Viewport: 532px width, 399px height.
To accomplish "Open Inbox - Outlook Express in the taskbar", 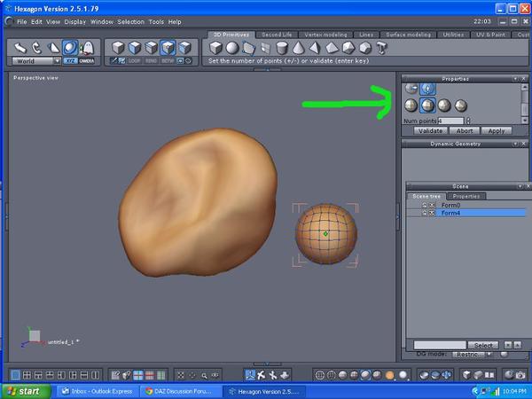I will pos(98,391).
